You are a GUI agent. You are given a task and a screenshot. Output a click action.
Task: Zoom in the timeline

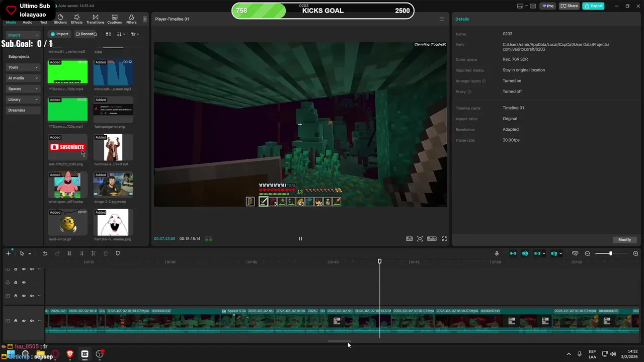[x=636, y=253]
